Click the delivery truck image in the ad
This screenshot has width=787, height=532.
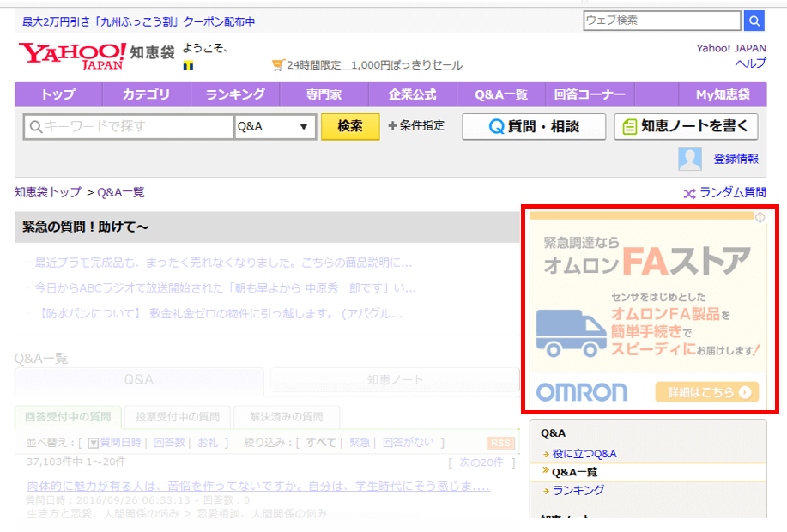(572, 333)
